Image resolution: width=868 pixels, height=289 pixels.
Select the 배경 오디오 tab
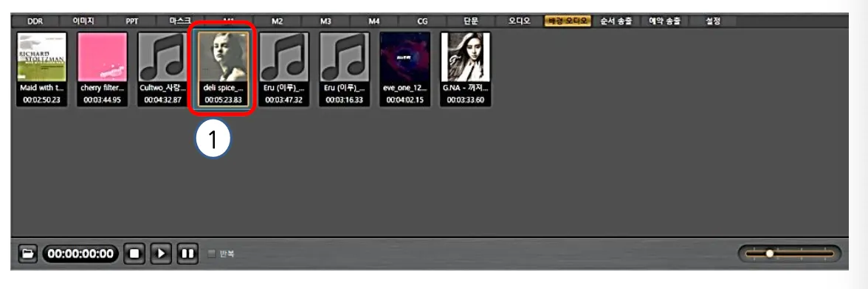[x=568, y=21]
